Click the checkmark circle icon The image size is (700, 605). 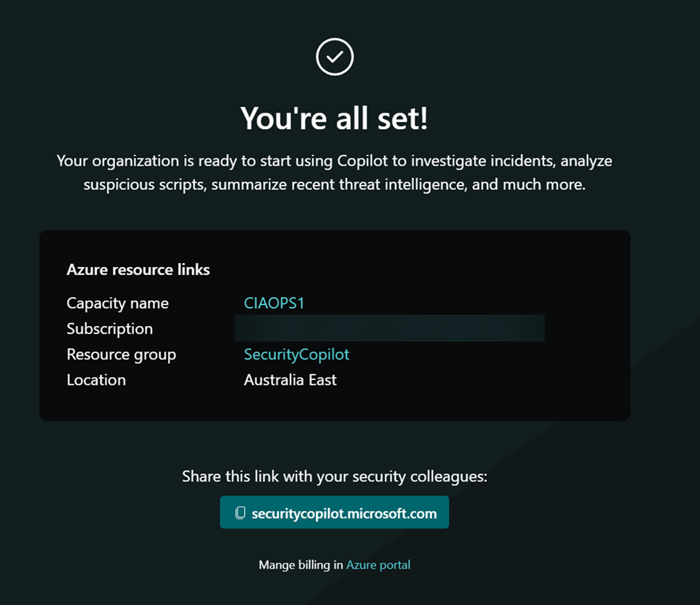click(334, 57)
